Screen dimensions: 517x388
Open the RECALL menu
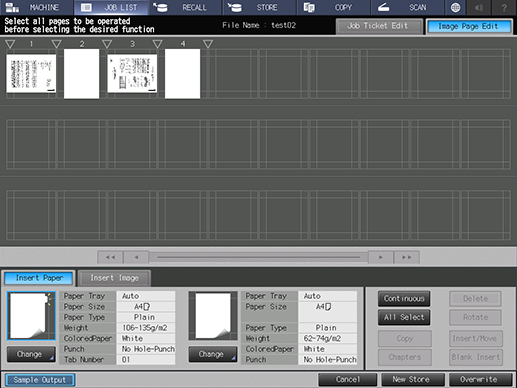tap(187, 8)
